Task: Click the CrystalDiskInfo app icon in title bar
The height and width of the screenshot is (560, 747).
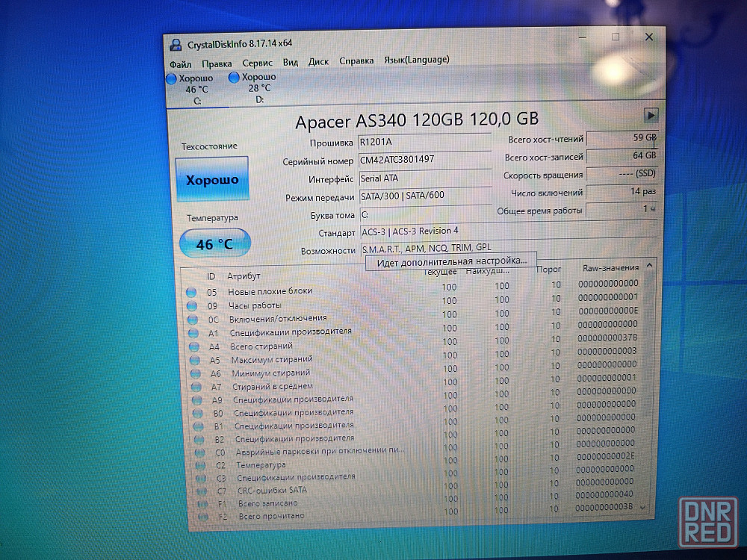Action: (x=176, y=45)
